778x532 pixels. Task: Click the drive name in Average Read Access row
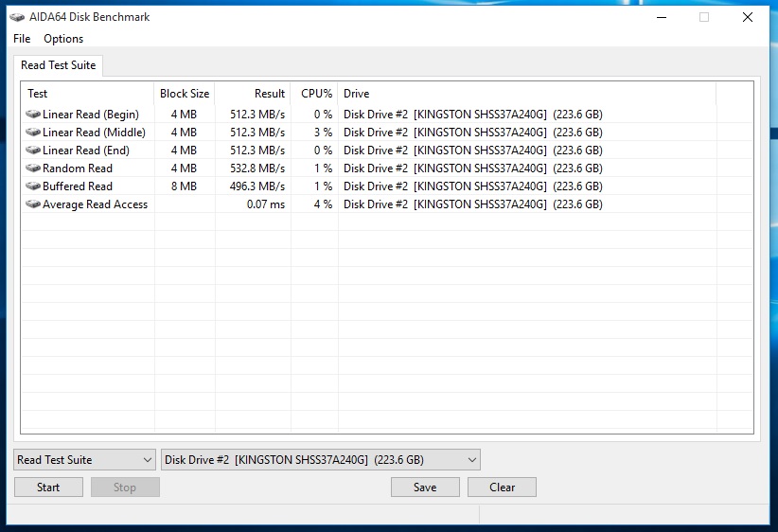pyautogui.click(x=473, y=204)
